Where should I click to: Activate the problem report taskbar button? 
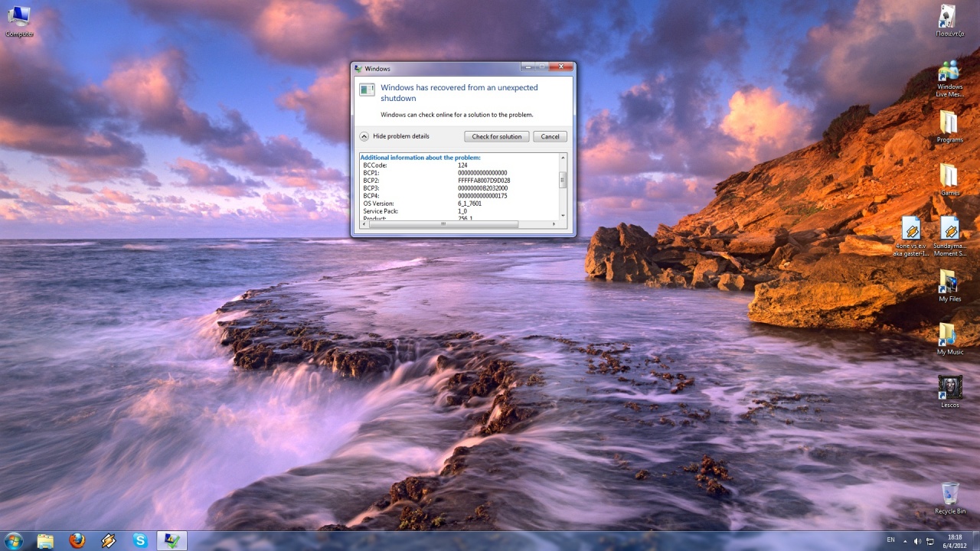[171, 541]
